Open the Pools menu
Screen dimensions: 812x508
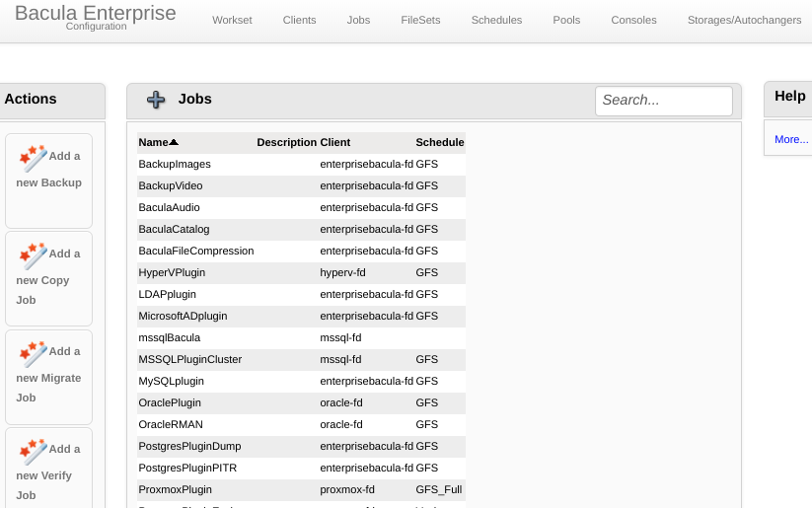click(x=566, y=20)
